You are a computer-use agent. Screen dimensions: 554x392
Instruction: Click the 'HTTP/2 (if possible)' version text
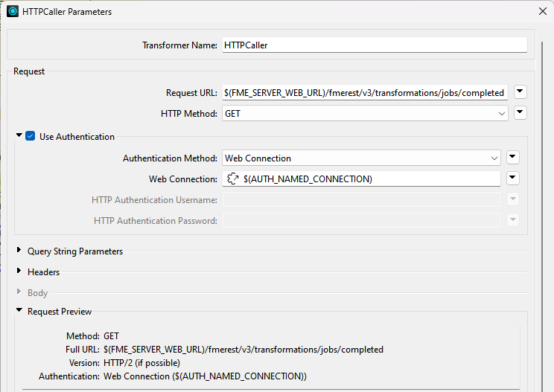pos(141,363)
